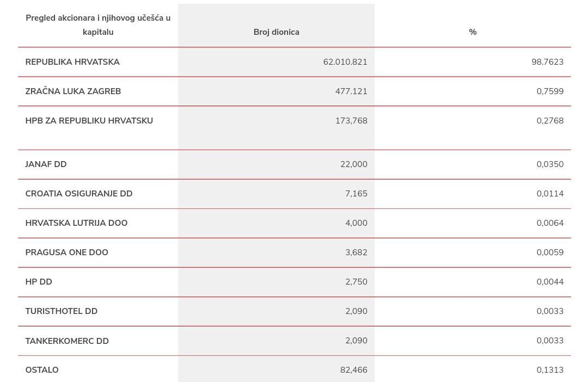Click TANKERKOMERC DD shareholder name

pos(67,341)
